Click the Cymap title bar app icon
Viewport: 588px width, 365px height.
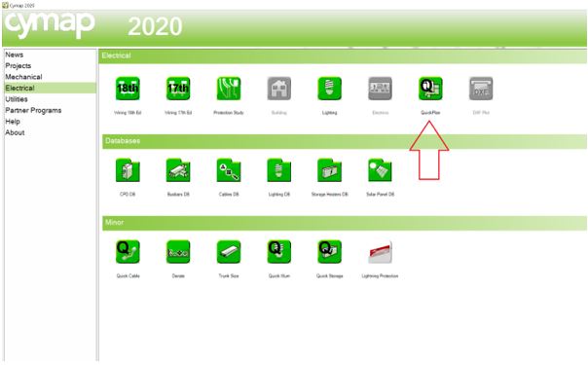click(x=5, y=5)
